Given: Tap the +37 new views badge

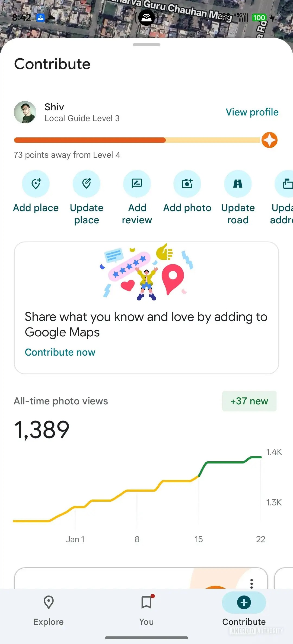Looking at the screenshot, I should tap(249, 401).
